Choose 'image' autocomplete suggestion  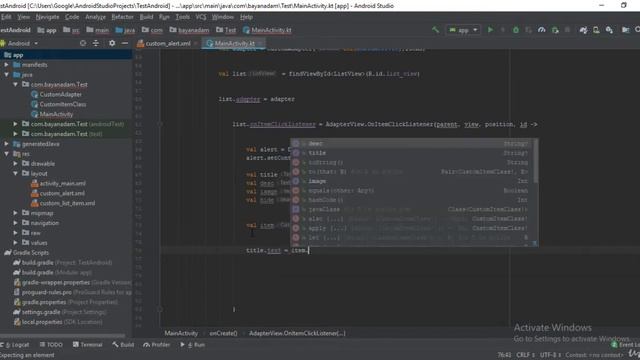coord(412,181)
